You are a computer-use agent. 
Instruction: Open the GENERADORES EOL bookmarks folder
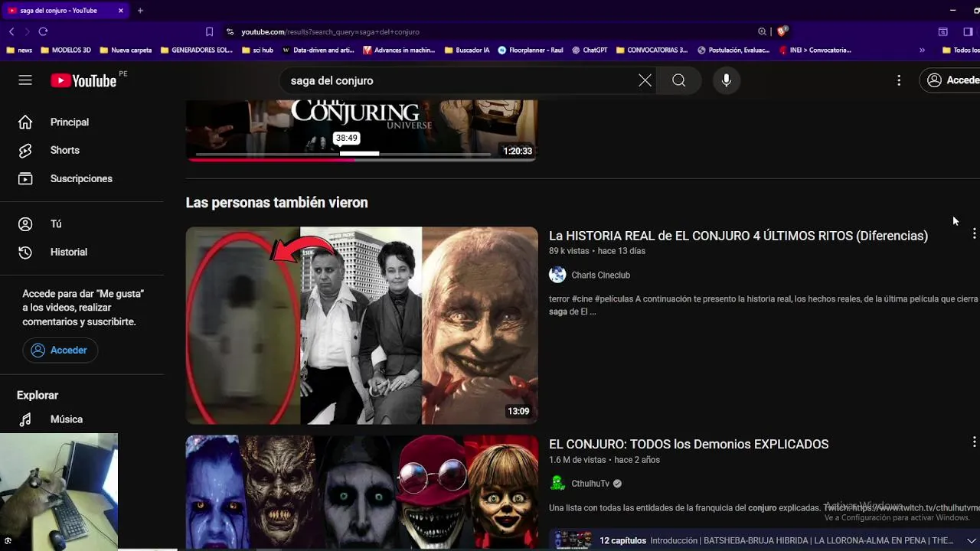tap(197, 50)
